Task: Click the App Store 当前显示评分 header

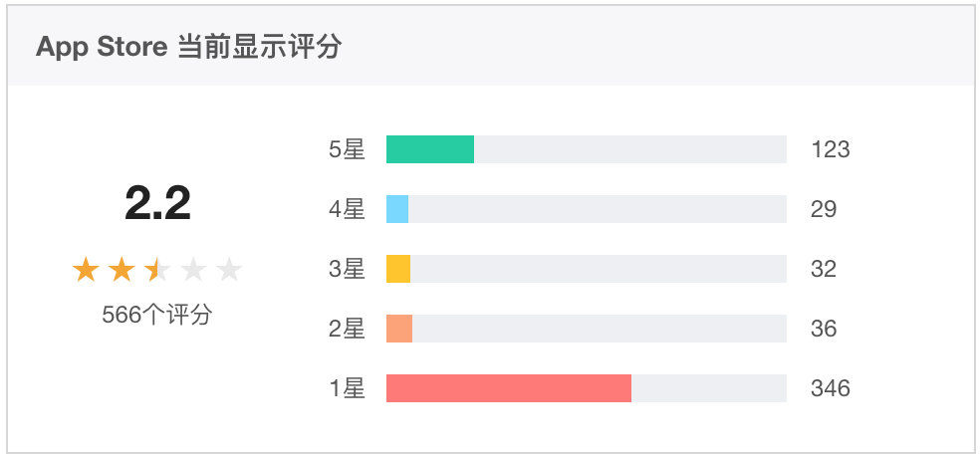Action: [x=189, y=47]
